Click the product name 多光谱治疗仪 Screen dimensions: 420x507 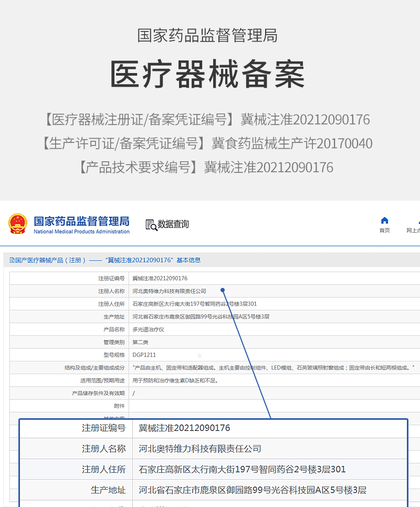[148, 329]
